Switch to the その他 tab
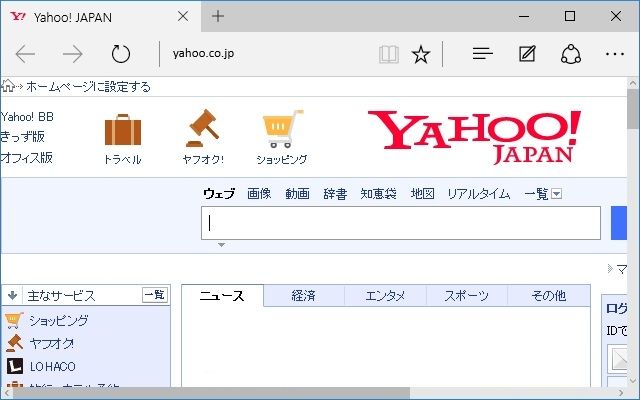640x400 pixels. tap(549, 296)
